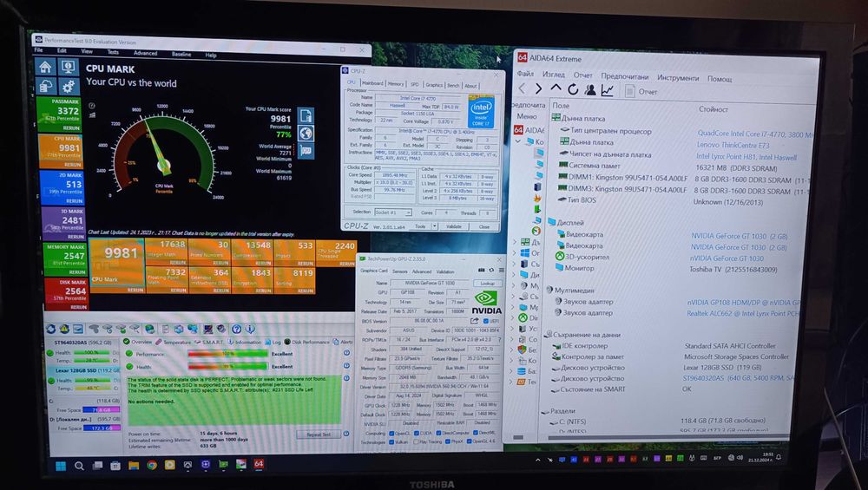868x490 pixels.
Task: Click the globe icon in Hard Disk Sentinel toolbar
Action: [x=149, y=329]
